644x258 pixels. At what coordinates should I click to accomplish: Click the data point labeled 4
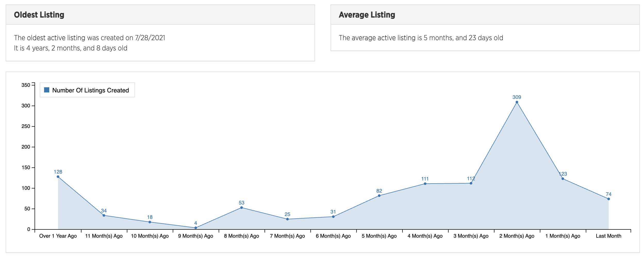(x=196, y=228)
